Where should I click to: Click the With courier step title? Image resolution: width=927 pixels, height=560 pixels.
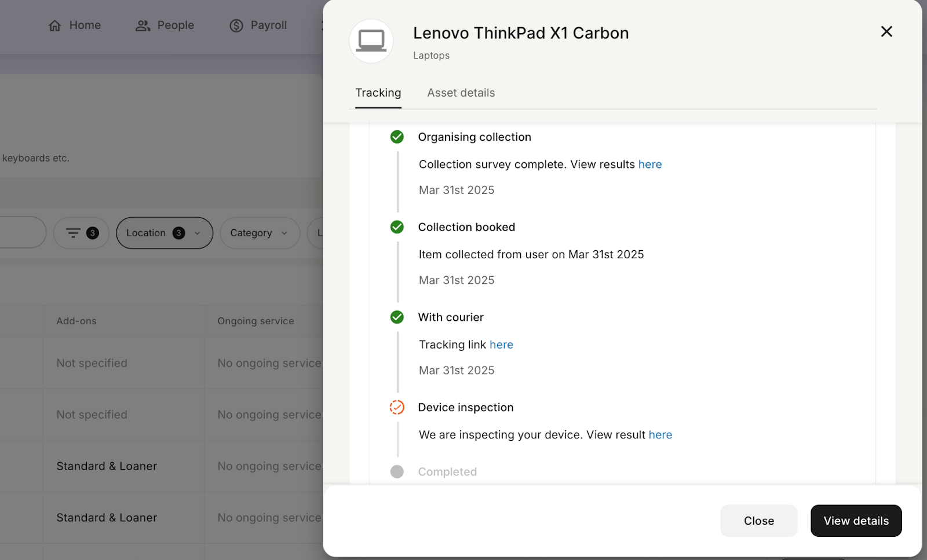(x=451, y=317)
